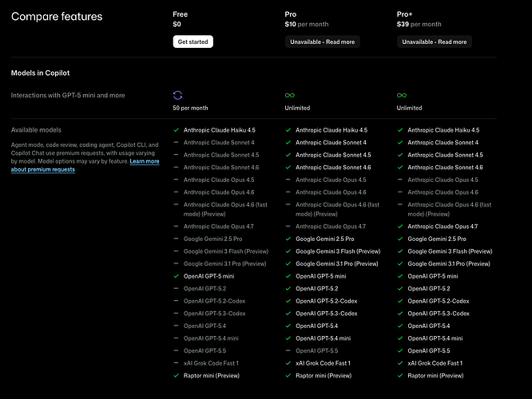Click Pro+ column text OpenAI GPT-5 mini
This screenshot has width=532, height=399.
pyautogui.click(x=433, y=276)
